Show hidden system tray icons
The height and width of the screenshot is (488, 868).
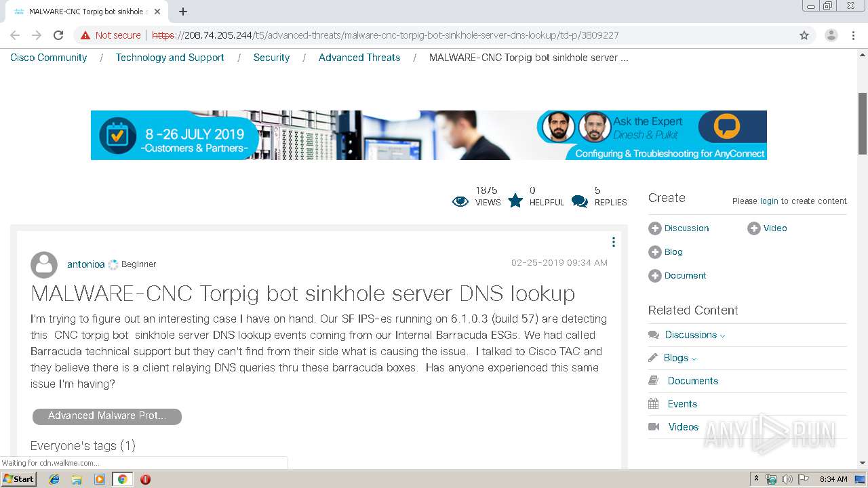[x=757, y=479]
